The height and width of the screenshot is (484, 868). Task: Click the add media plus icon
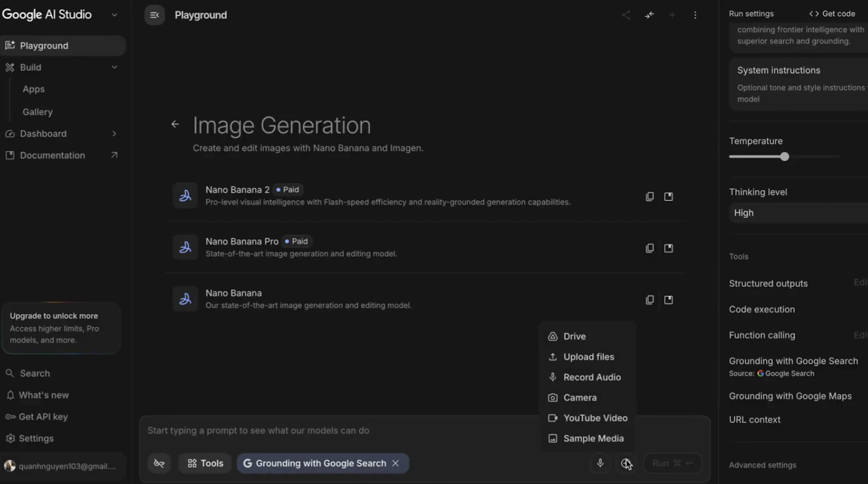tap(626, 463)
